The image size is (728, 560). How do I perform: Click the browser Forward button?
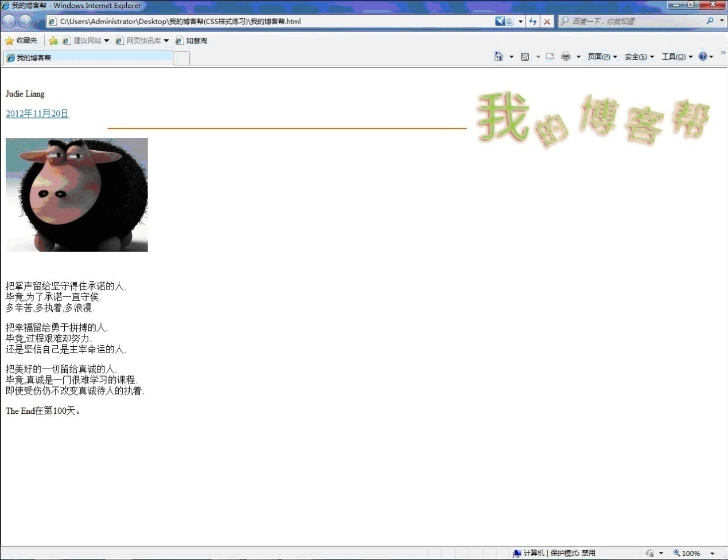coord(25,22)
